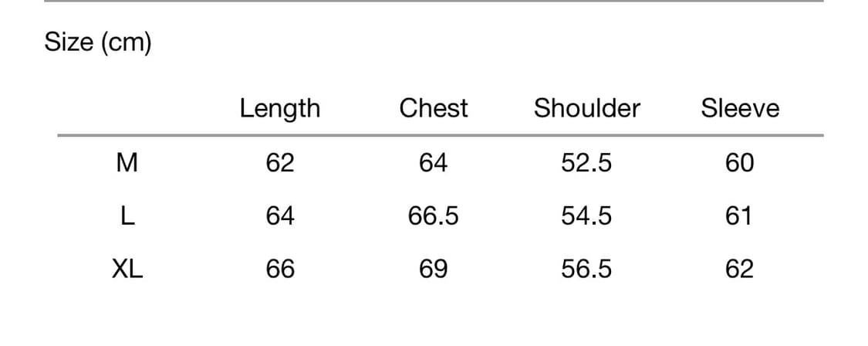Click the XL shoulder value 56.5
This screenshot has height=346, width=868.
(x=586, y=269)
